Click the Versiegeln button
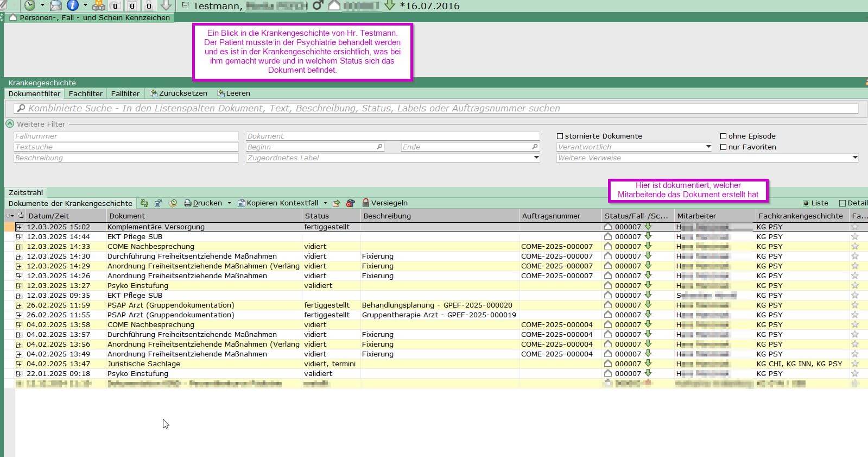The image size is (868, 457). 385,203
